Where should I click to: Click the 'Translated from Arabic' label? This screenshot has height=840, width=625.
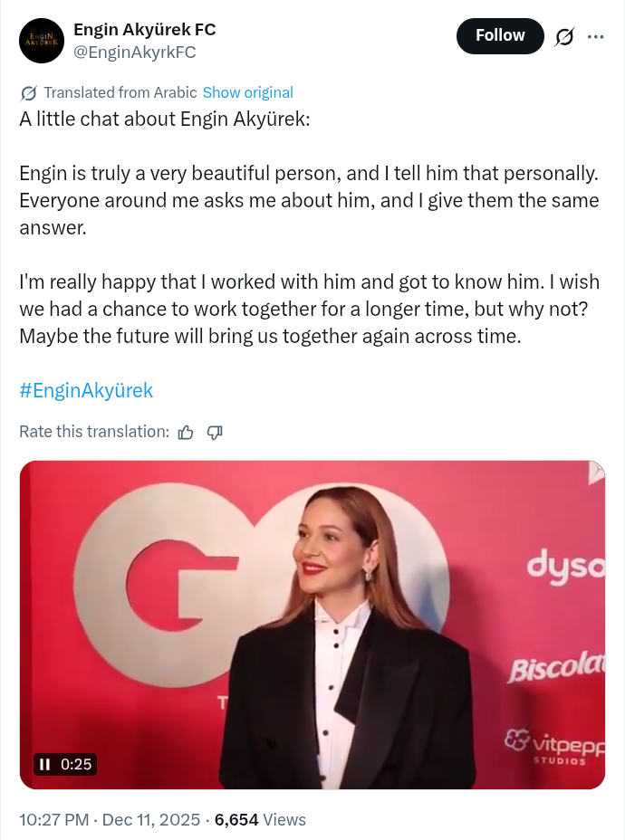[x=120, y=92]
